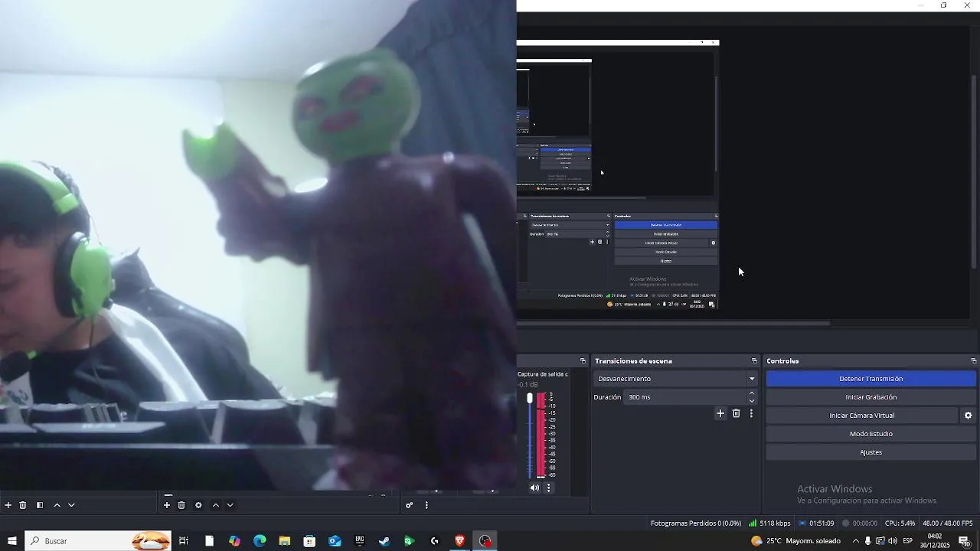Move the source up in the sources toolbar
Screen dimensions: 980x551
(x=215, y=505)
